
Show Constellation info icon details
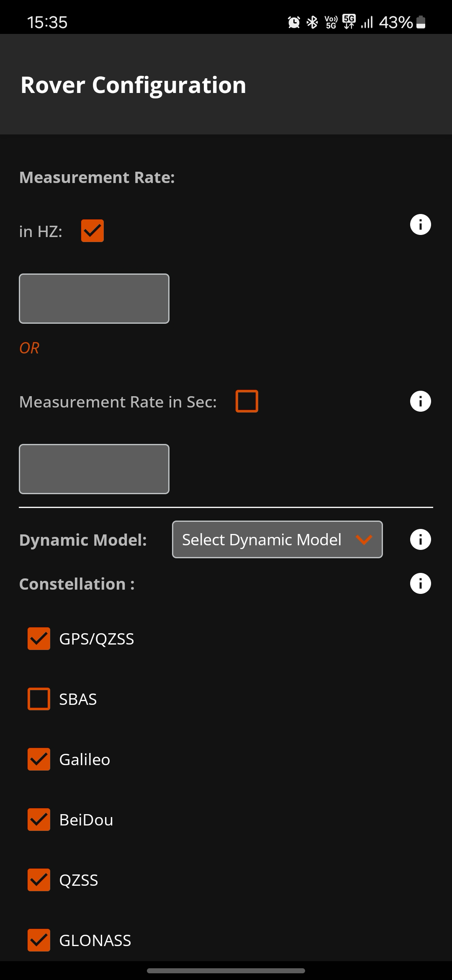tap(420, 583)
